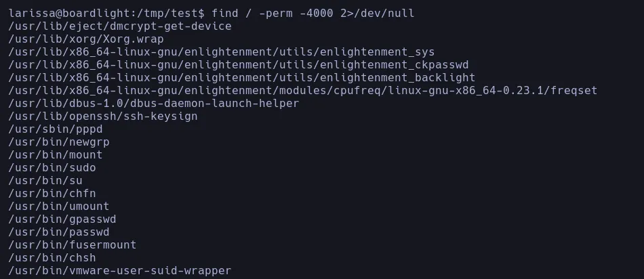644x279 pixels.
Task: Click the dbus-daemon-launch-helper line
Action: pyautogui.click(x=154, y=103)
